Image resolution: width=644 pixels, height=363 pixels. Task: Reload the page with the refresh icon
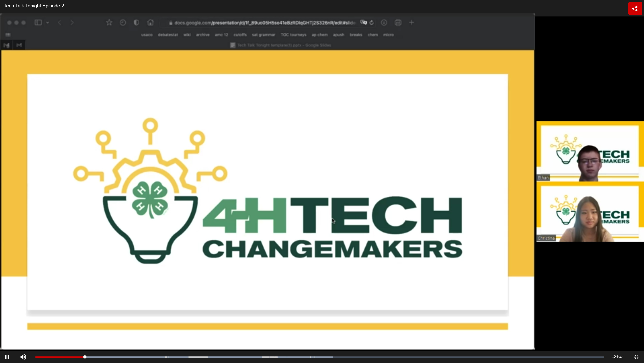[372, 23]
